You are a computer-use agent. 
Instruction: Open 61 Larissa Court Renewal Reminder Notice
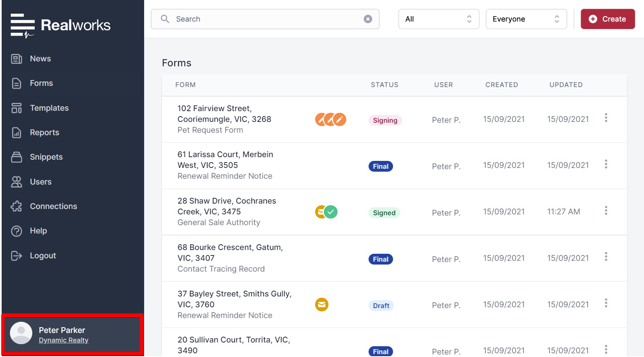click(x=225, y=165)
